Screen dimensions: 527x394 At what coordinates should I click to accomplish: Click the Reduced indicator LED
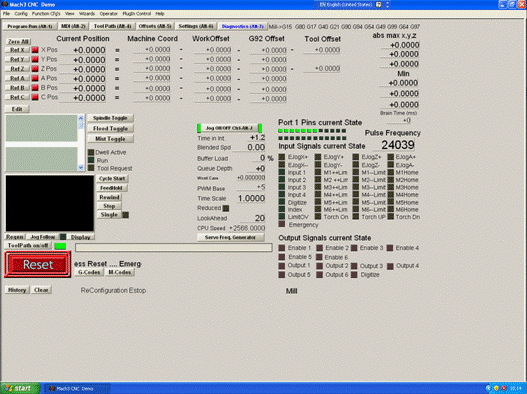point(226,208)
